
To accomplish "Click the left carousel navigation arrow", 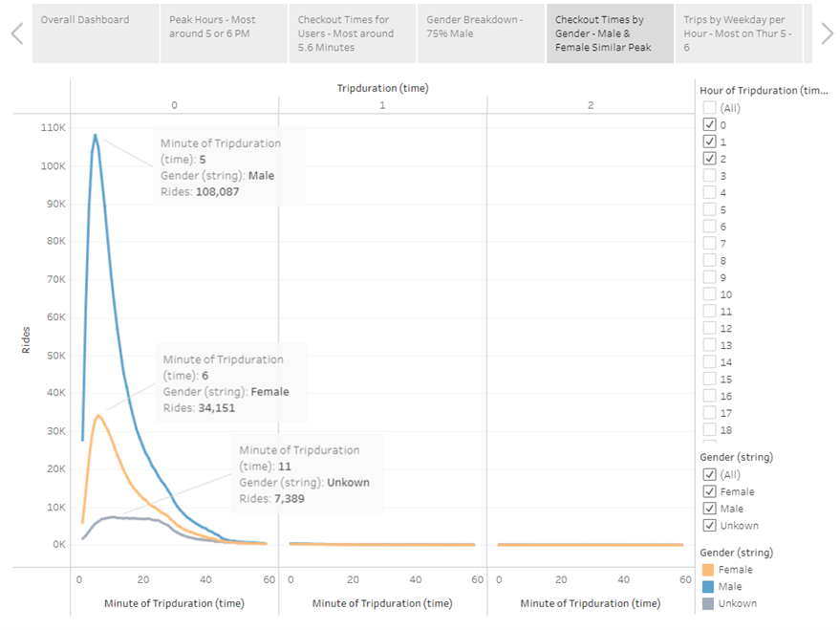I will pos(15,33).
